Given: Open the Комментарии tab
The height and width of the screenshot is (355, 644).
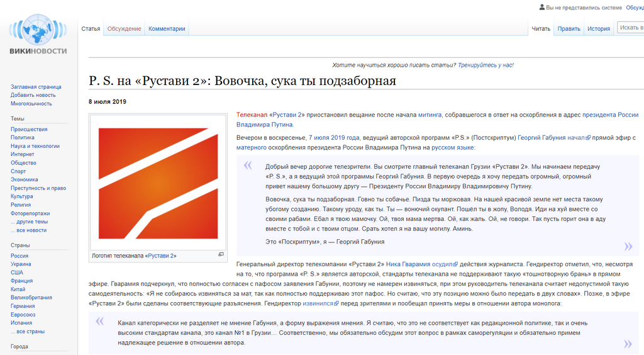Looking at the screenshot, I should (167, 29).
